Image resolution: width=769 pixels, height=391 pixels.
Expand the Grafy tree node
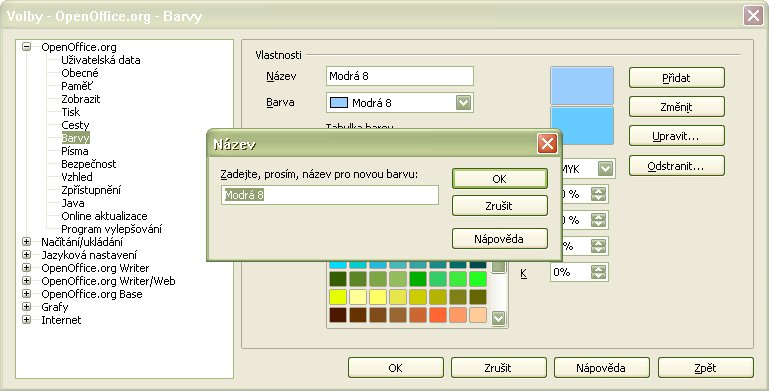tap(26, 307)
